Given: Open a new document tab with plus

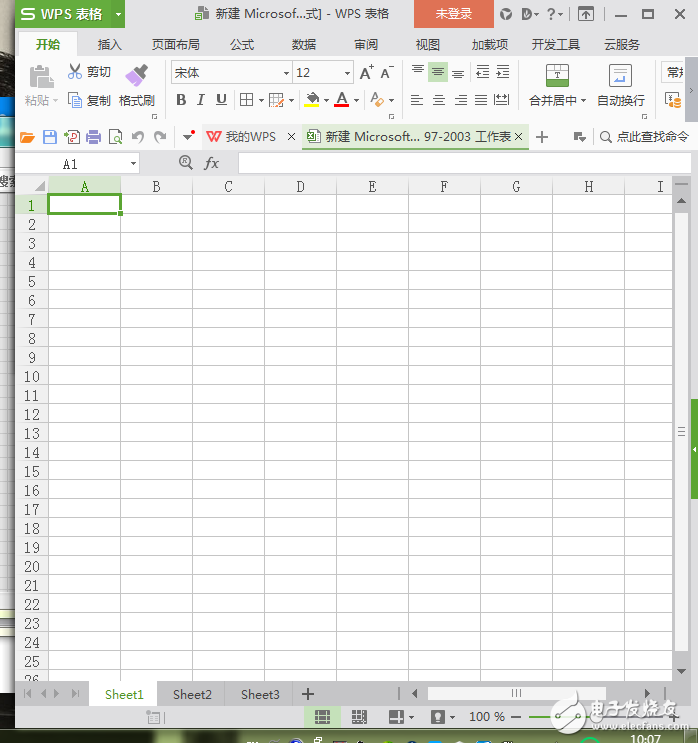Looking at the screenshot, I should 542,137.
